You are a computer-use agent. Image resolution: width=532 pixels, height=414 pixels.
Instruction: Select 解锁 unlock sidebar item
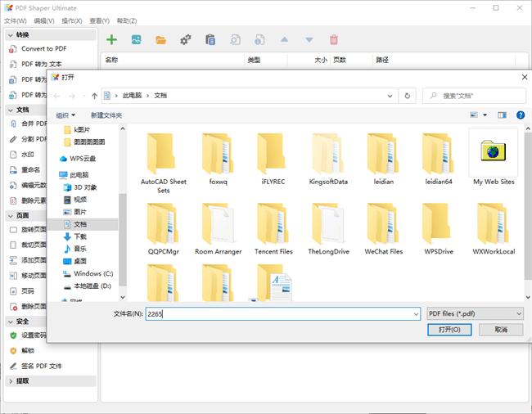[28, 351]
